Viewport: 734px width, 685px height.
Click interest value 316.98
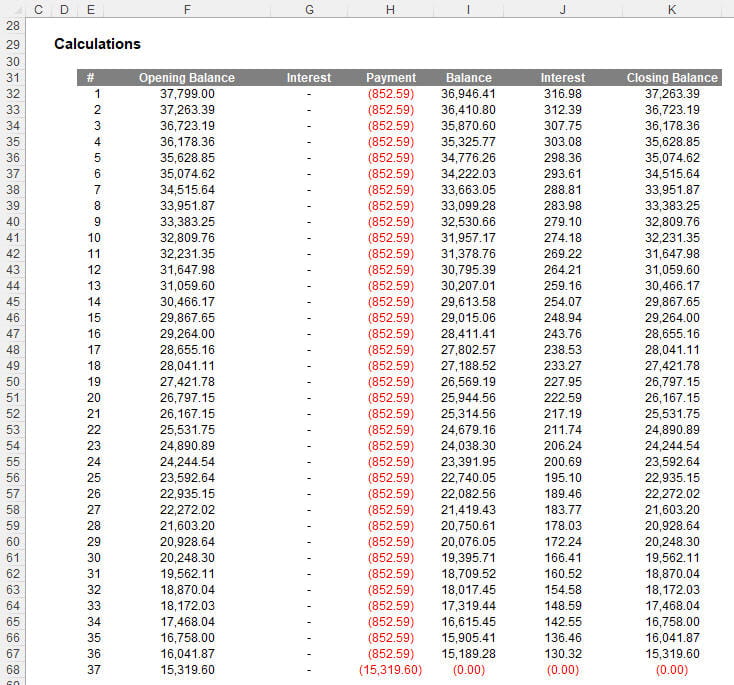pyautogui.click(x=562, y=94)
